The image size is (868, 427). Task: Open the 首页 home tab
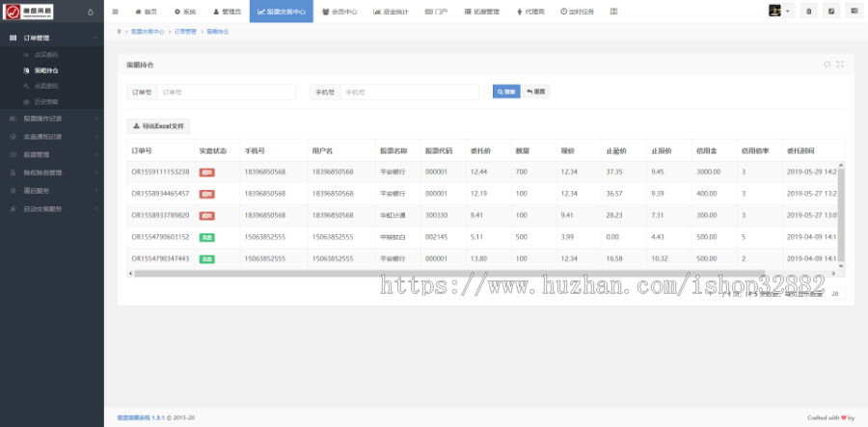pos(147,12)
